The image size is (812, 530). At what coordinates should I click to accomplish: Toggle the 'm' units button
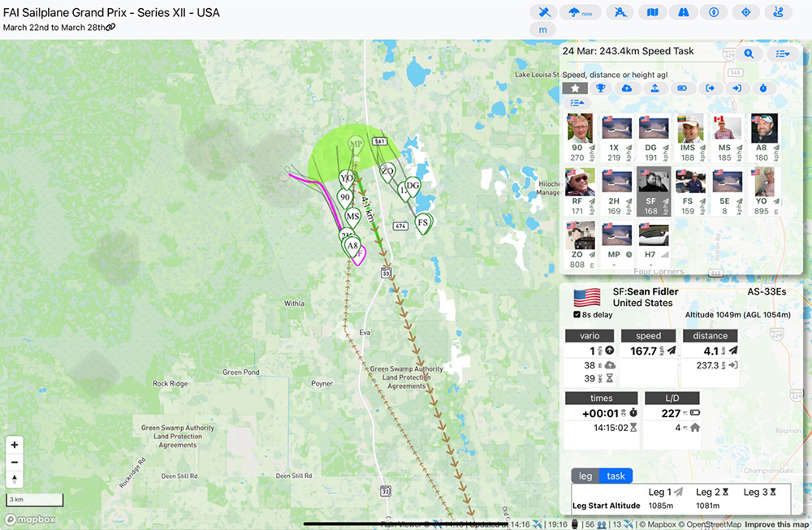(x=542, y=30)
